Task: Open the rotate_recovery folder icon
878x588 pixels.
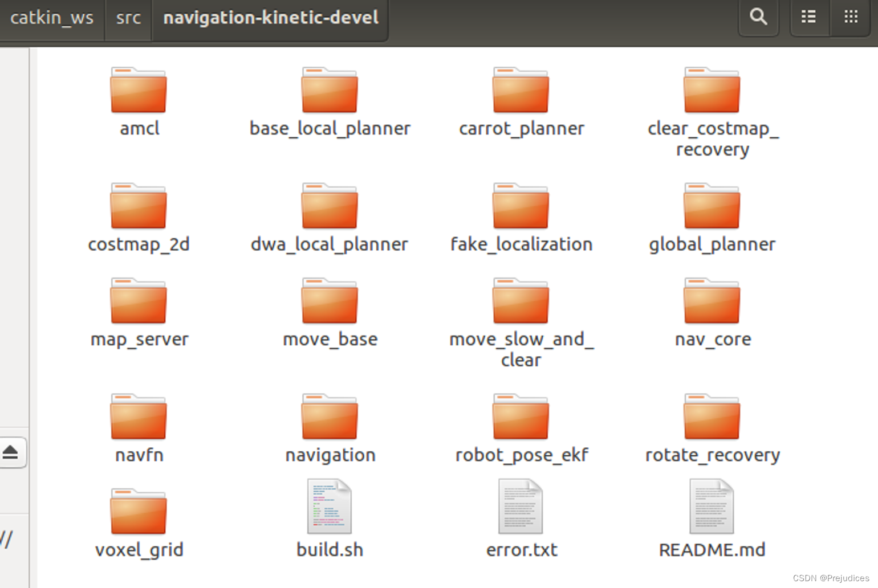Action: click(x=712, y=416)
